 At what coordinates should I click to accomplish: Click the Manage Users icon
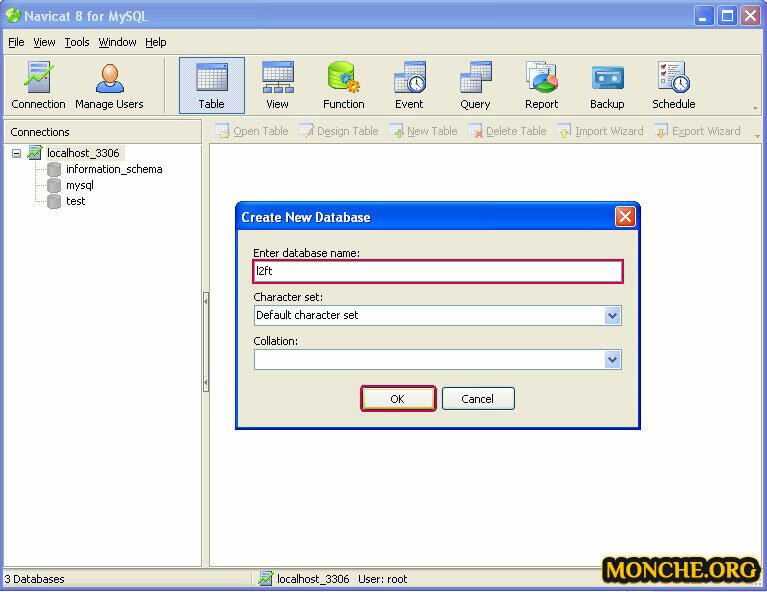(x=109, y=85)
